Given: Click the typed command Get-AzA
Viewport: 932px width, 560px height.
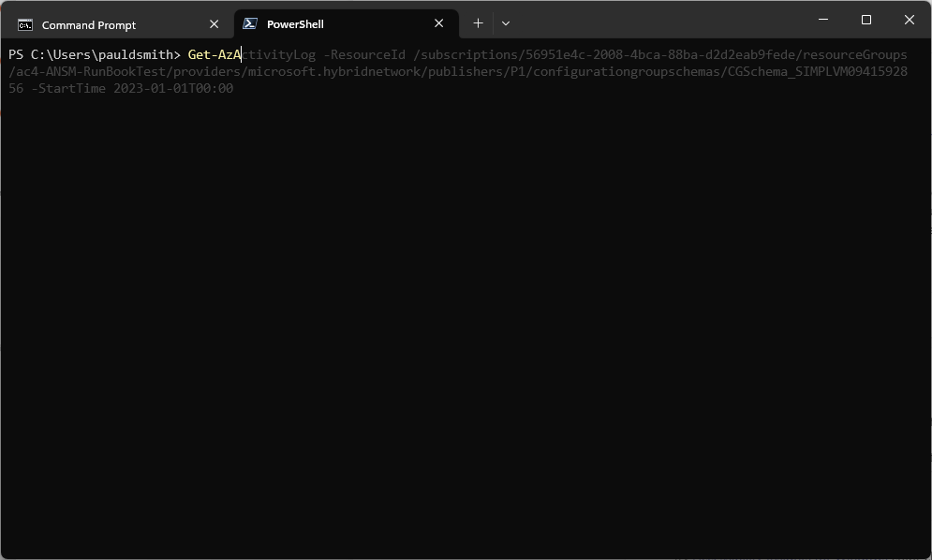Looking at the screenshot, I should click(213, 54).
